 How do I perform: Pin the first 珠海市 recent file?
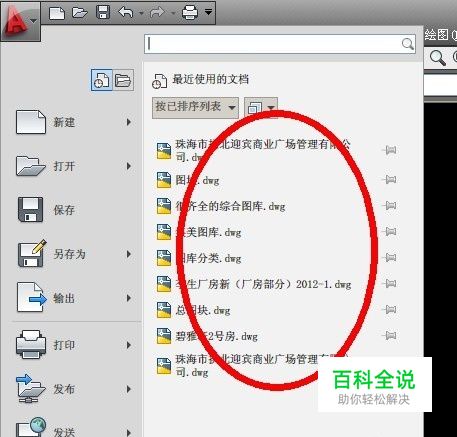click(389, 150)
